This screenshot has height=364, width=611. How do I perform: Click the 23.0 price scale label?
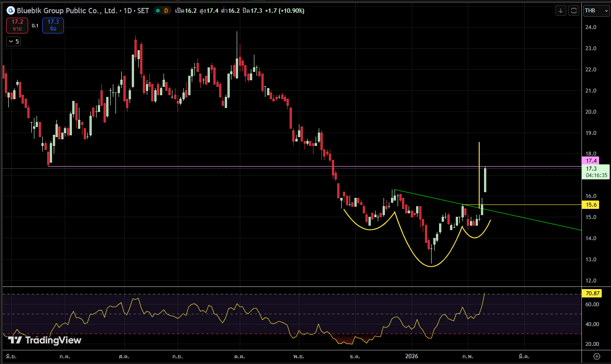tap(591, 48)
